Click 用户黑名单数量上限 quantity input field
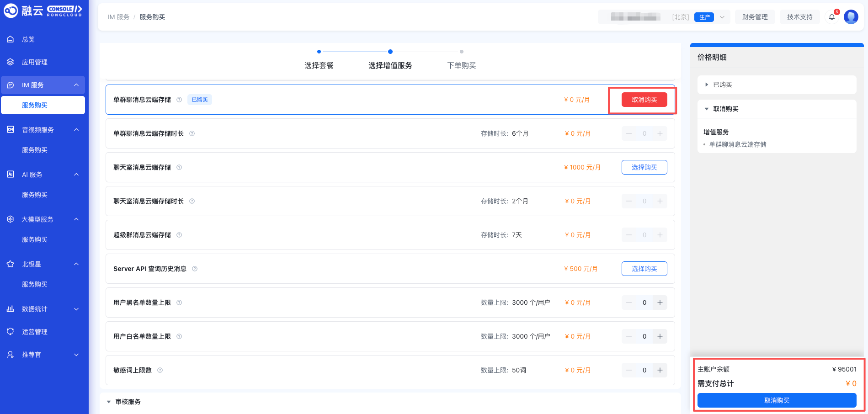This screenshot has width=868, height=414. click(644, 303)
